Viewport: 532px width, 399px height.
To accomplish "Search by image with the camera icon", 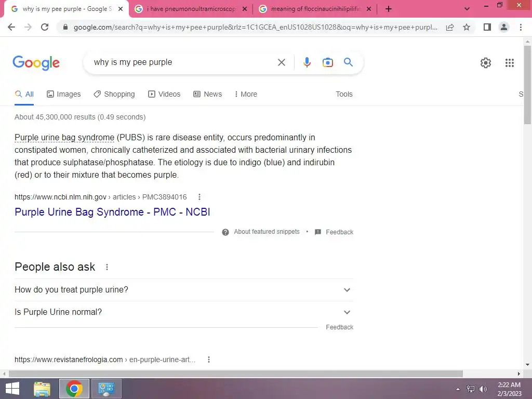I will tap(327, 62).
